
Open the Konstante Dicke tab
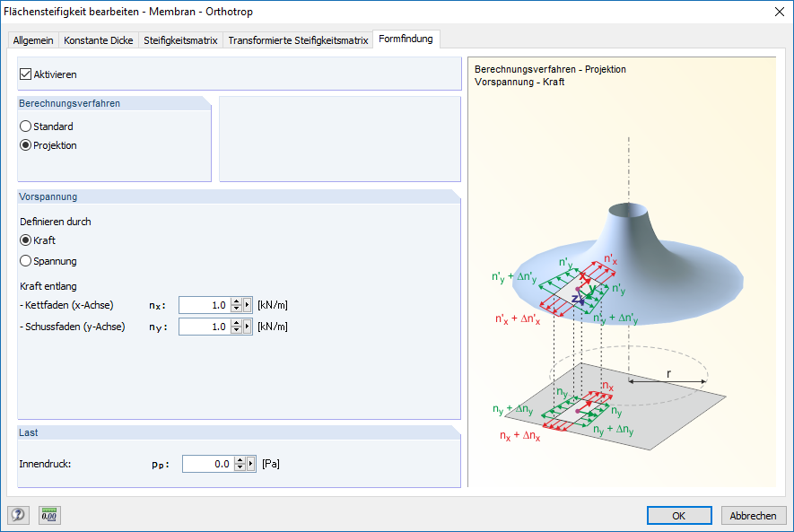pyautogui.click(x=99, y=40)
